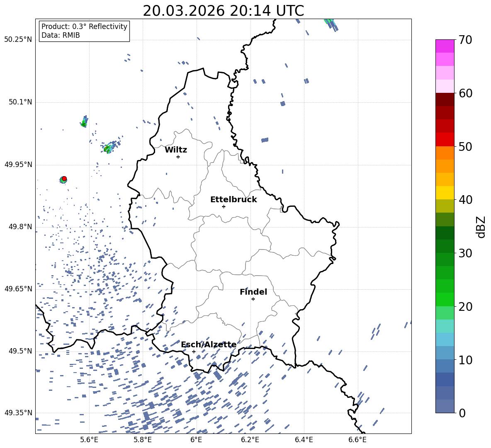This screenshot has width=491, height=448.
Task: Click the title '20.03.2026 20:14 UTC'
Action: click(223, 11)
